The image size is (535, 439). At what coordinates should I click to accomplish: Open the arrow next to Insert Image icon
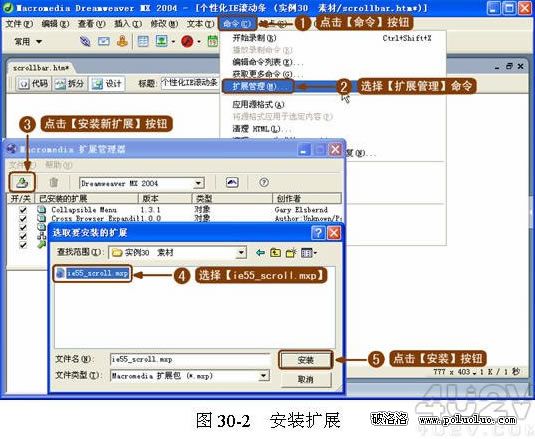click(x=173, y=42)
